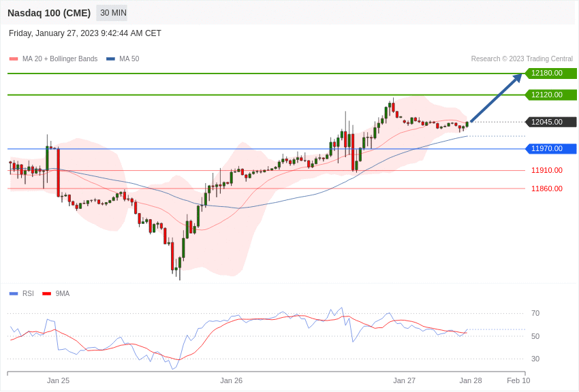Click the Research © 2023 Trading Central credit
Image resolution: width=579 pixels, height=392 pixels.
click(522, 59)
